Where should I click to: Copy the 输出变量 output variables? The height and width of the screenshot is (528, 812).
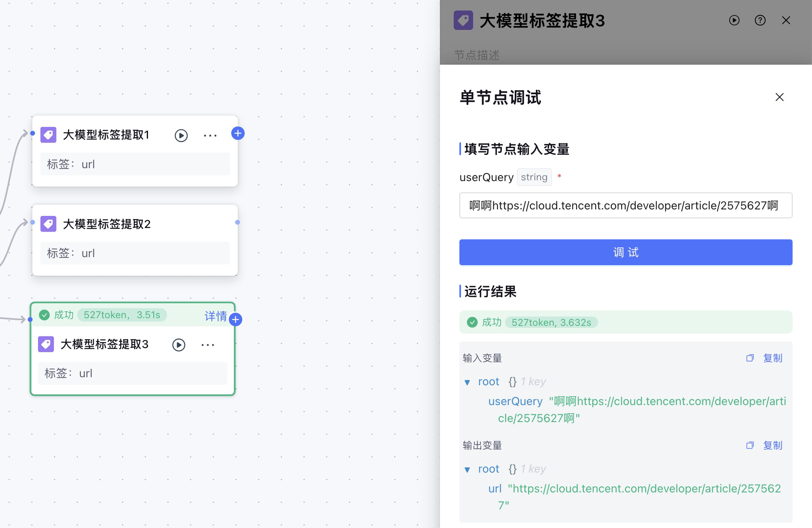coord(772,445)
